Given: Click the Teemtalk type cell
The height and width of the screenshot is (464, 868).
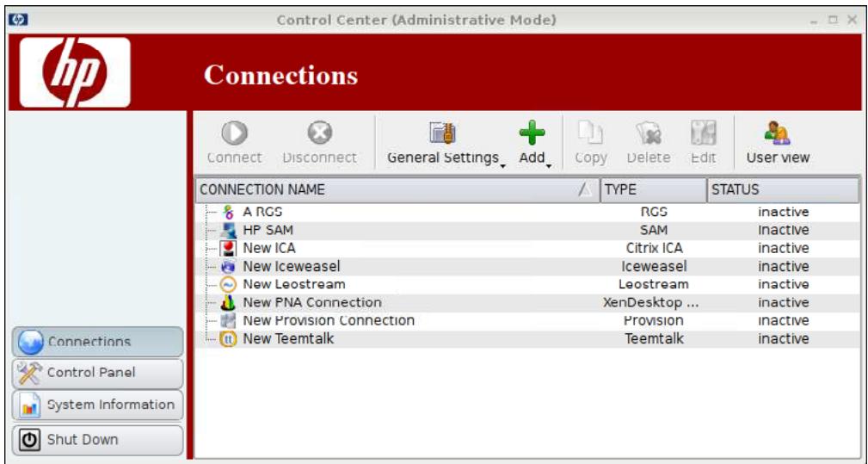Looking at the screenshot, I should click(654, 339).
